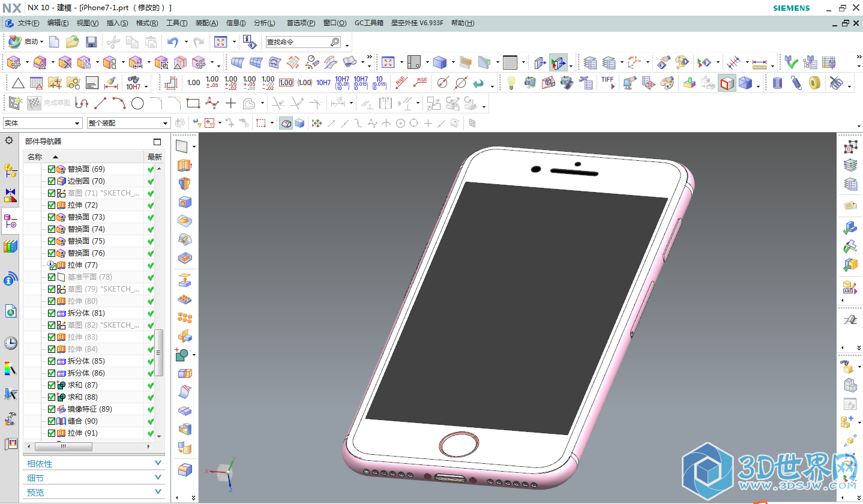Expand the toolbar overflow chevron next to the surface tools
This screenshot has width=863, height=504.
tap(370, 58)
